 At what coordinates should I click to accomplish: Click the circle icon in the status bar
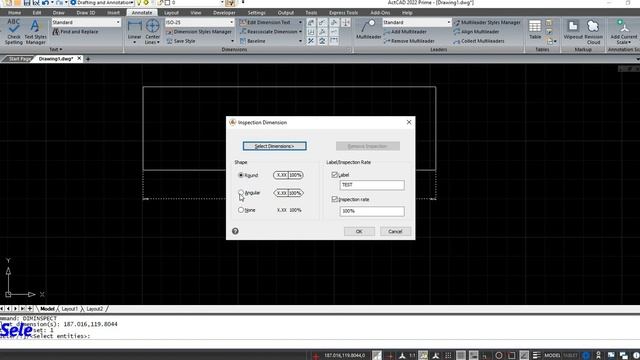pyautogui.click(x=498, y=356)
